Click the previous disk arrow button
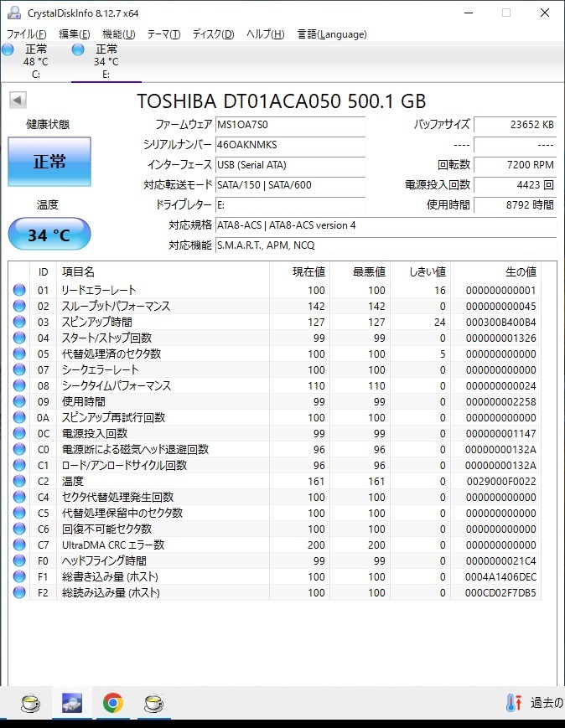 [18, 100]
